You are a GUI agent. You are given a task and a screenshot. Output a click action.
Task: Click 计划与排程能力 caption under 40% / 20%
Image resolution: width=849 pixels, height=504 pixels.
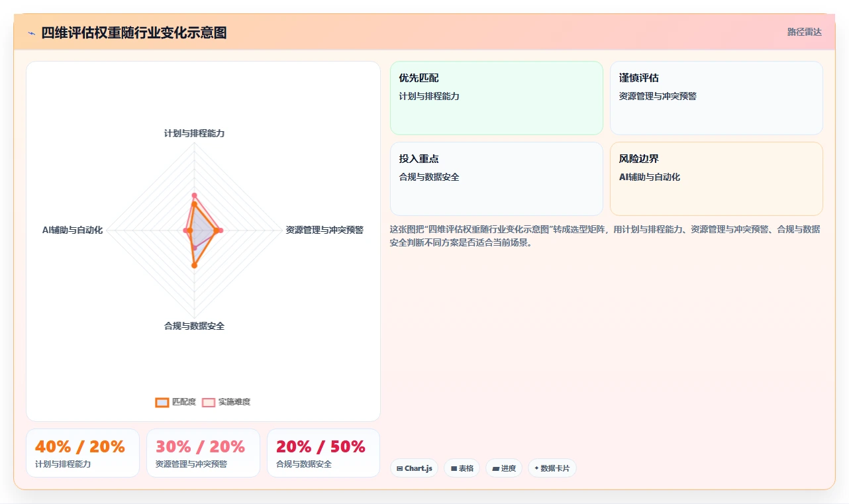63,464
